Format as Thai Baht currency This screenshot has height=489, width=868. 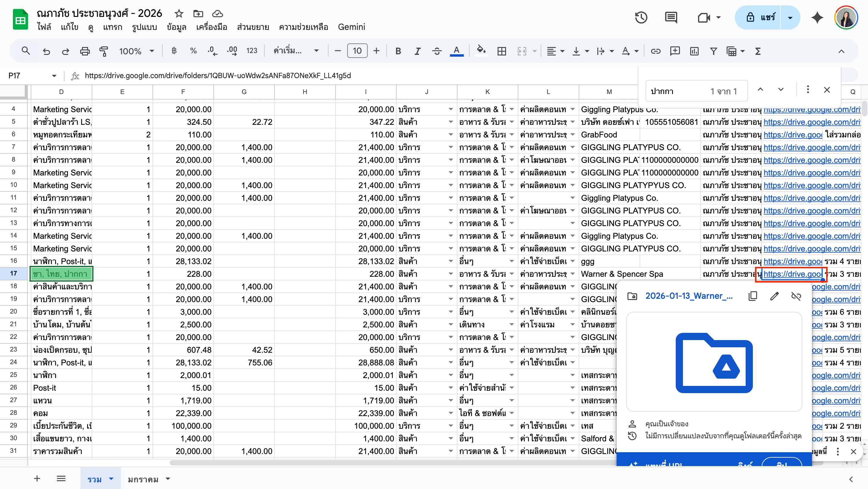[174, 51]
